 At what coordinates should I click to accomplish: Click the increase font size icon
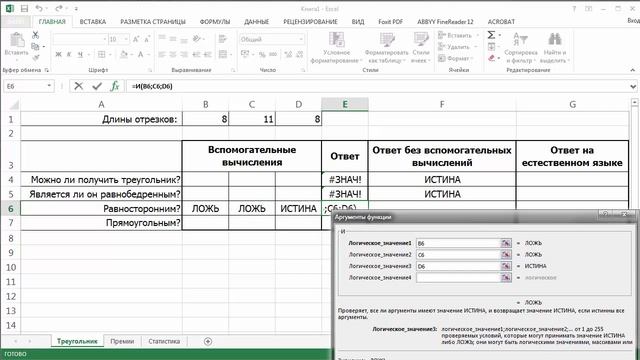point(136,39)
